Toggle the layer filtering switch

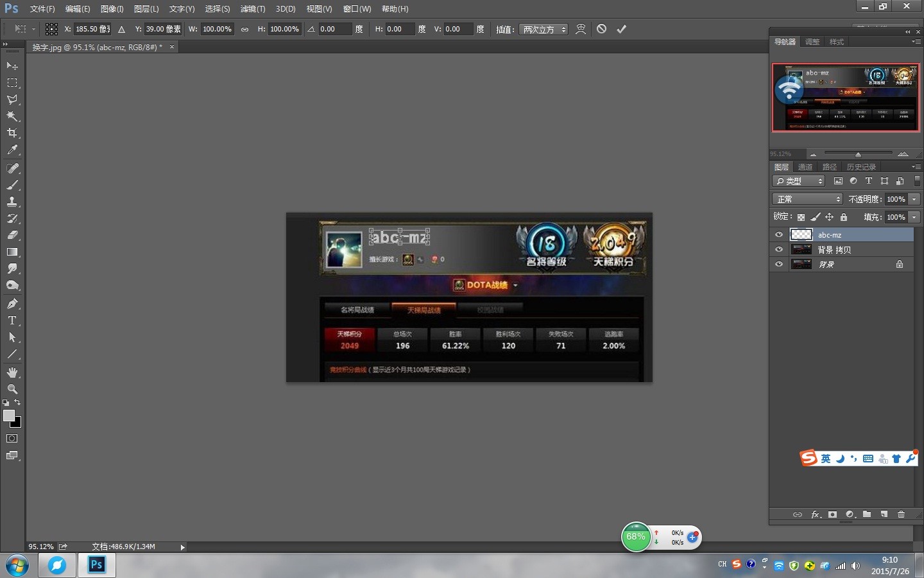click(x=917, y=181)
